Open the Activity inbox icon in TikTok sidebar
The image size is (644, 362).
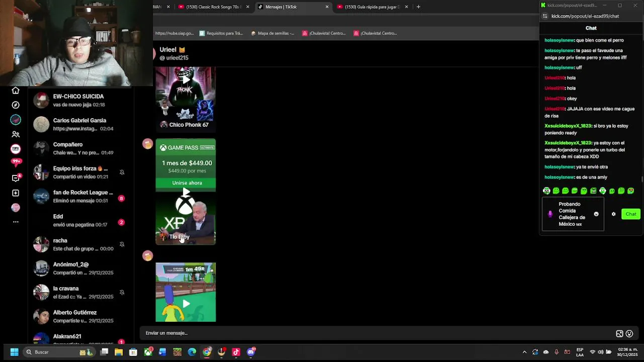coord(16,178)
